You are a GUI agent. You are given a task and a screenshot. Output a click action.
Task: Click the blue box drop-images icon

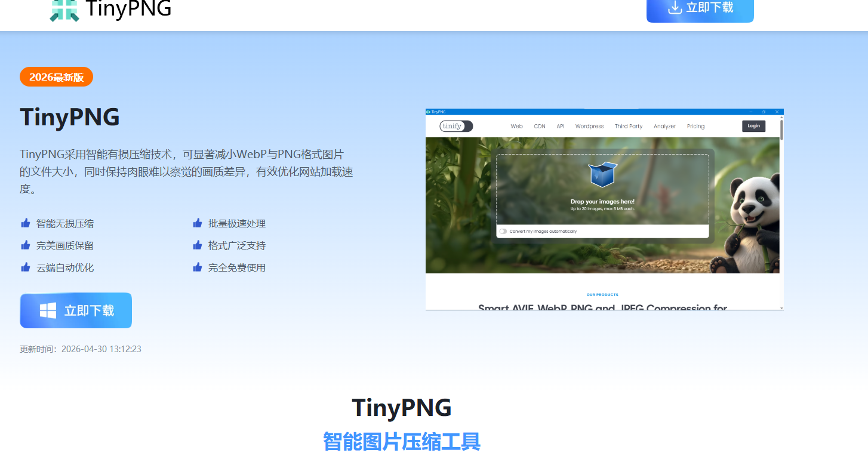[603, 174]
